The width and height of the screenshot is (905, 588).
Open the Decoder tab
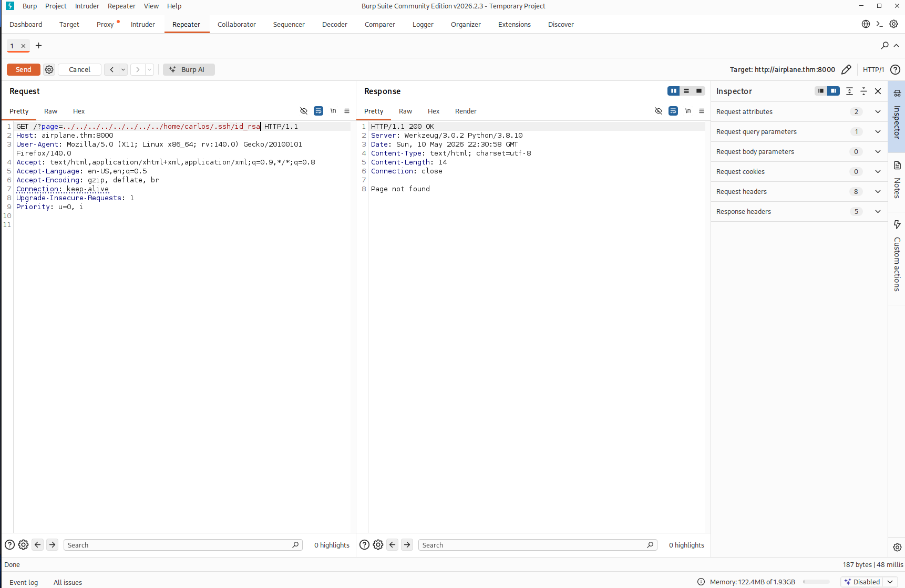pyautogui.click(x=335, y=25)
